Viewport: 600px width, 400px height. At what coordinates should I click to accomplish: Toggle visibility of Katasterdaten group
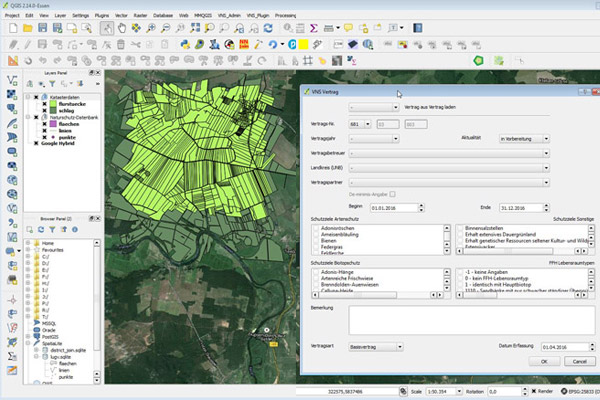(x=36, y=97)
